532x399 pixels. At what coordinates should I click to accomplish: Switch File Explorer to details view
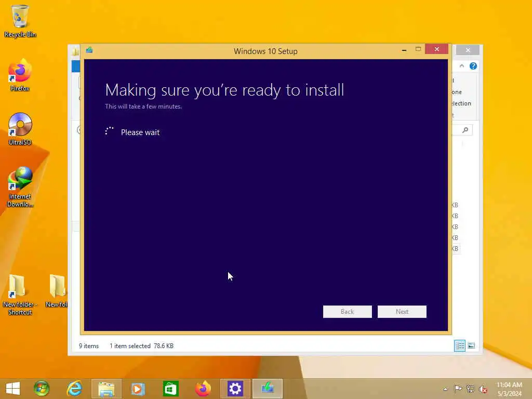460,345
